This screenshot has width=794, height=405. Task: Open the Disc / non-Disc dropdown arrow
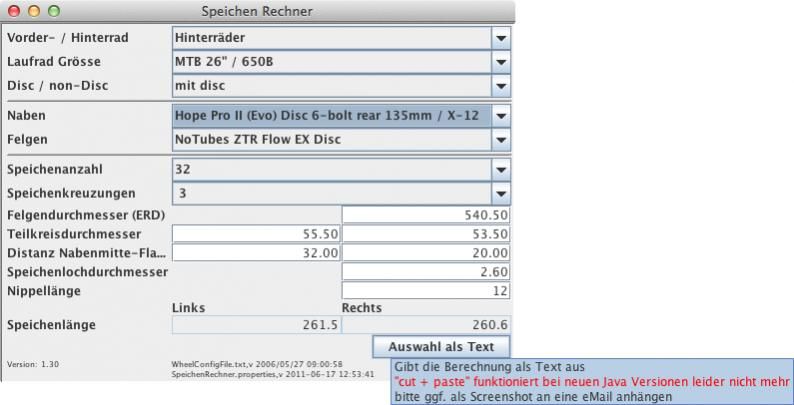tap(501, 85)
